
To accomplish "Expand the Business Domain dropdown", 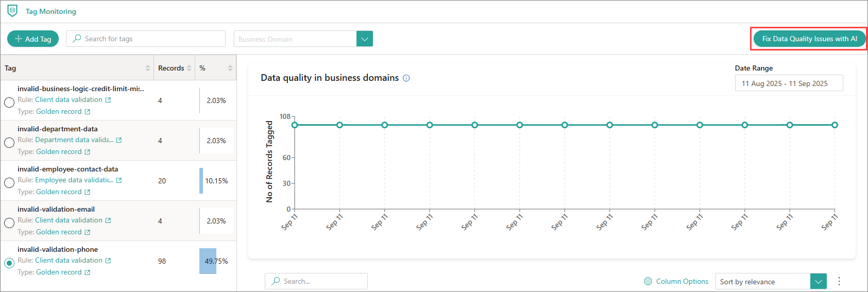I will tap(365, 39).
